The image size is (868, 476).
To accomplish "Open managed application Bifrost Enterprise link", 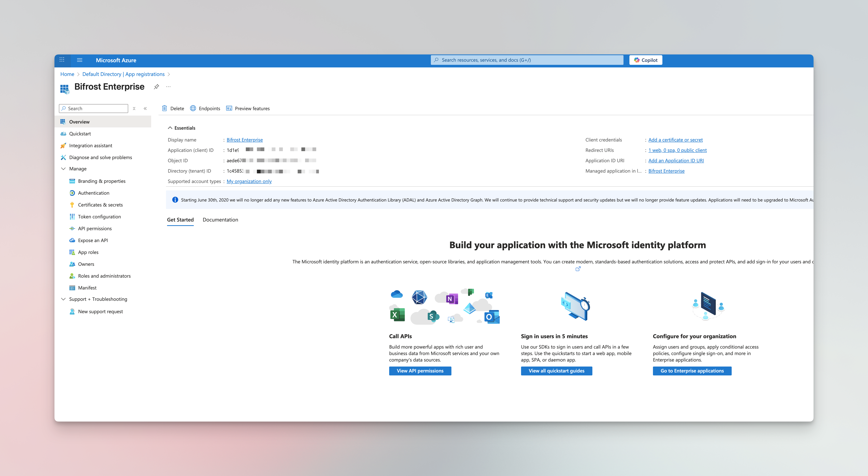I will [x=666, y=171].
